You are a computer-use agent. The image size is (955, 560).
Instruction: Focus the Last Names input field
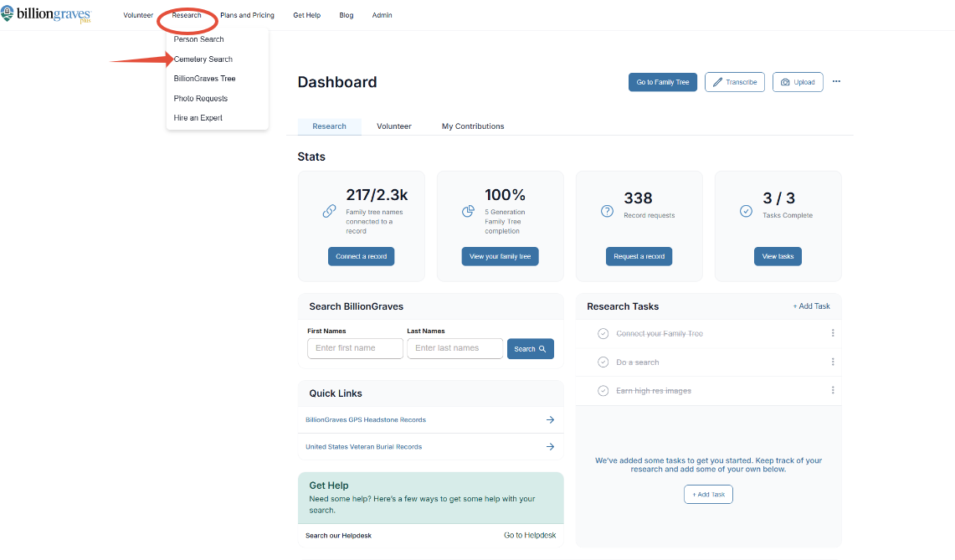[x=455, y=348]
